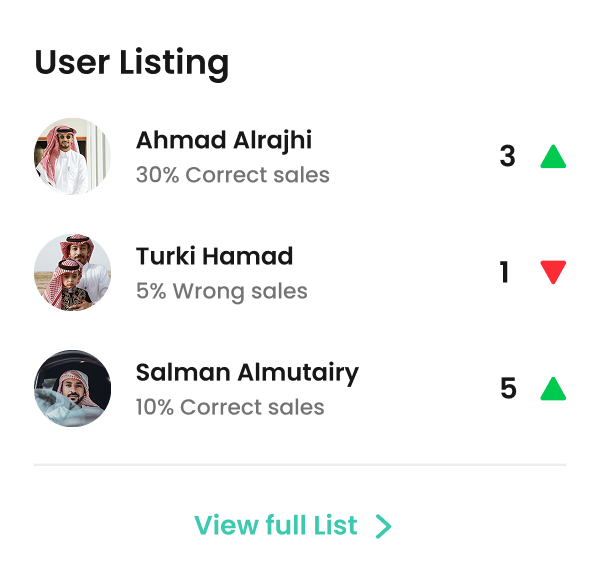This screenshot has height=587, width=600.
Task: Click the User Listing heading
Action: click(132, 63)
